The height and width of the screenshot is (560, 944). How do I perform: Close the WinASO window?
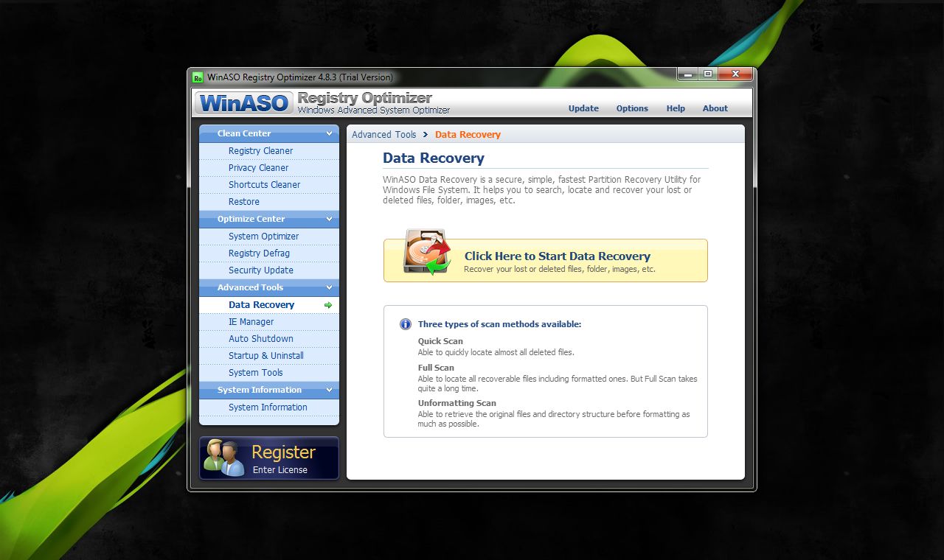[x=735, y=74]
